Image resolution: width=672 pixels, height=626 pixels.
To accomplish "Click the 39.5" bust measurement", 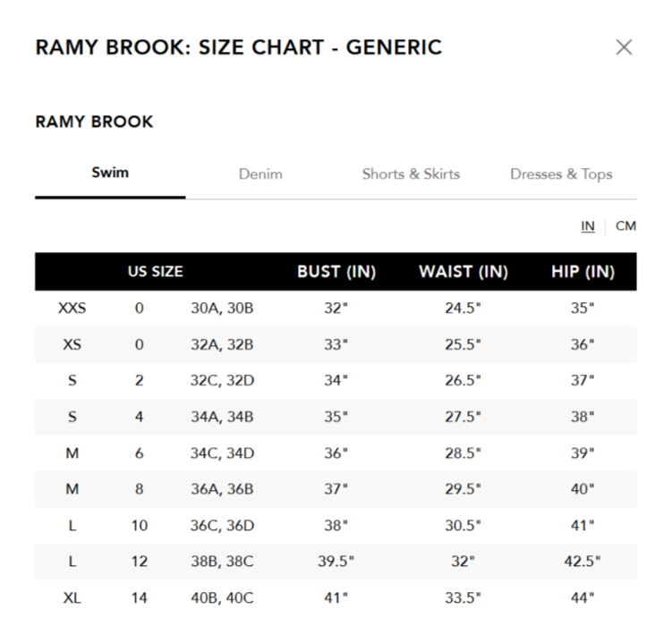I will tap(336, 562).
